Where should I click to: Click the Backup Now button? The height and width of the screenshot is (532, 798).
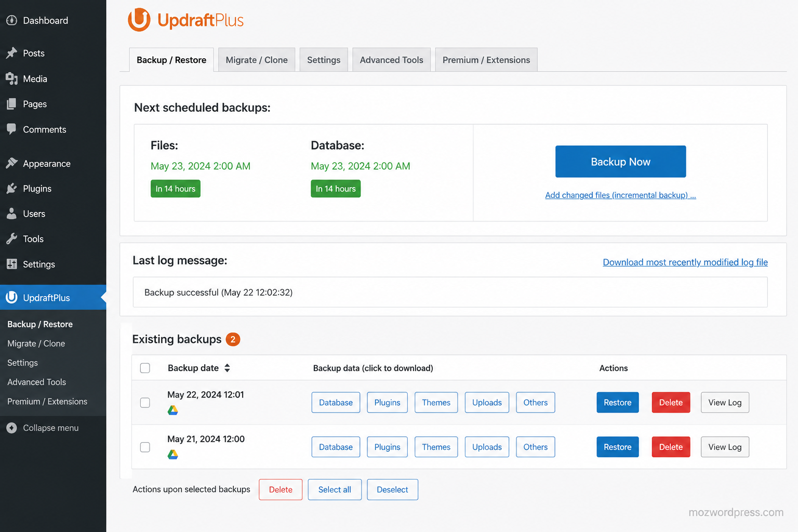click(x=620, y=162)
